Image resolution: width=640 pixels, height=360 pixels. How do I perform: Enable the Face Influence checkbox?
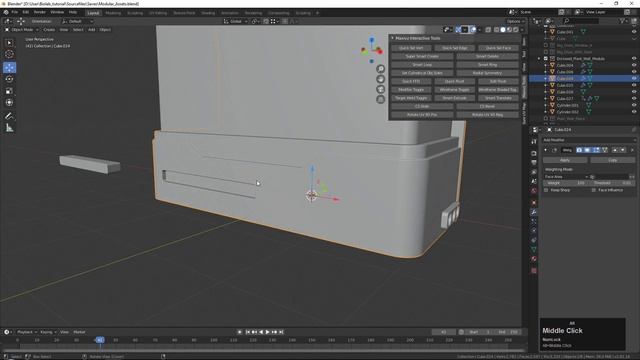point(594,190)
